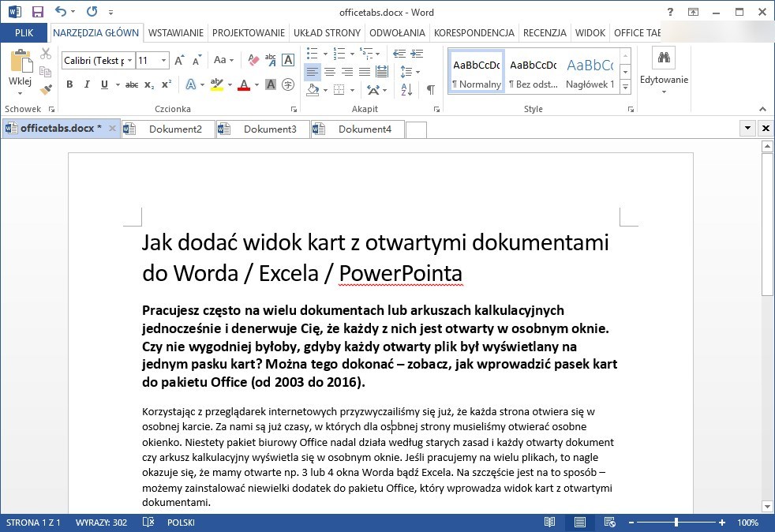Open font size 11 dropdown
Image resolution: width=775 pixels, height=532 pixels.
pyautogui.click(x=163, y=60)
